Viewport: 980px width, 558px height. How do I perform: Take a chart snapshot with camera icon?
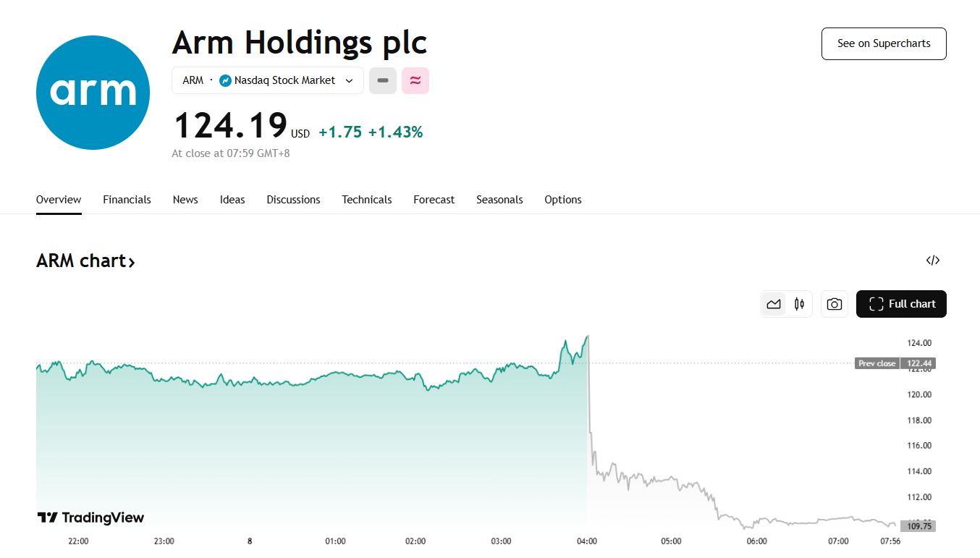tap(835, 304)
